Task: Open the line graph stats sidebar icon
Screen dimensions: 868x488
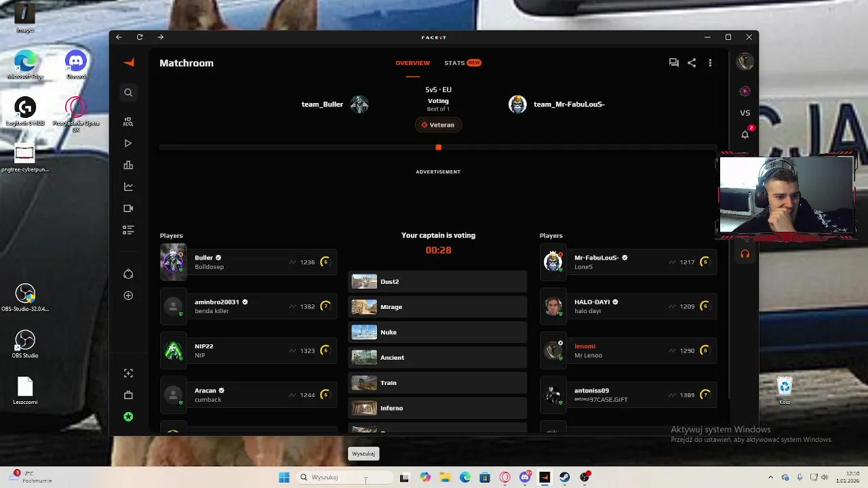Action: coord(128,186)
